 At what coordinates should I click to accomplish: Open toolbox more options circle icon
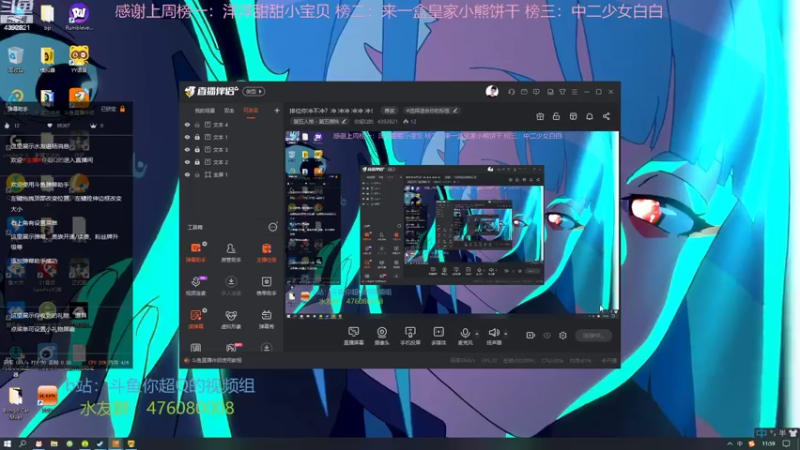click(273, 227)
